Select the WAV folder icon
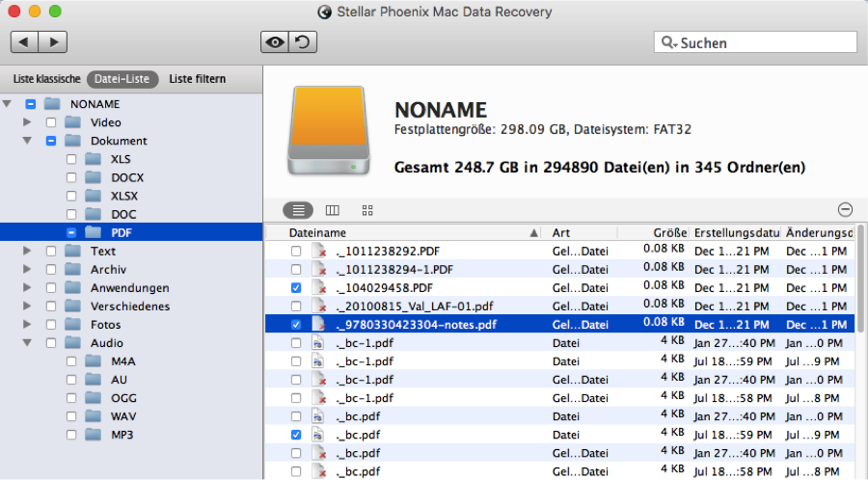This screenshot has width=868, height=480. point(93,416)
